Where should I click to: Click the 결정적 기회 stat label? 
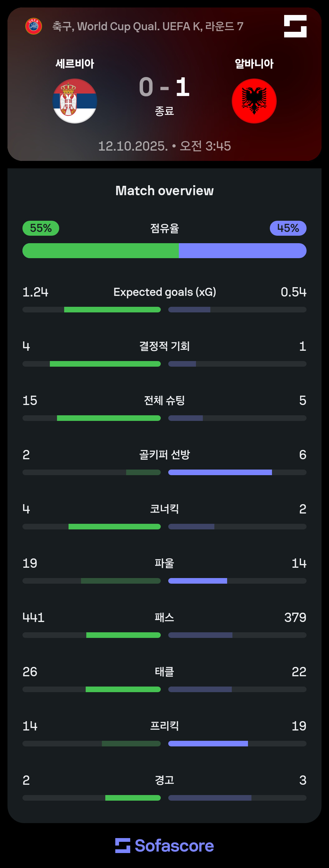click(x=164, y=346)
